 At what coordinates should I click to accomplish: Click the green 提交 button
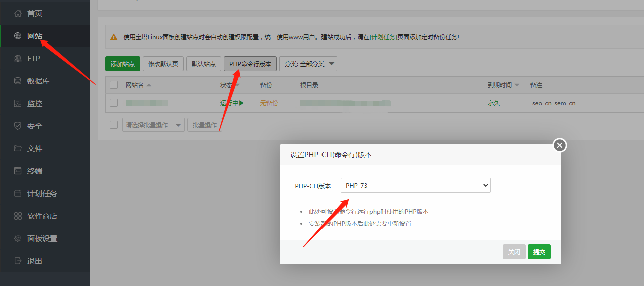tap(539, 252)
